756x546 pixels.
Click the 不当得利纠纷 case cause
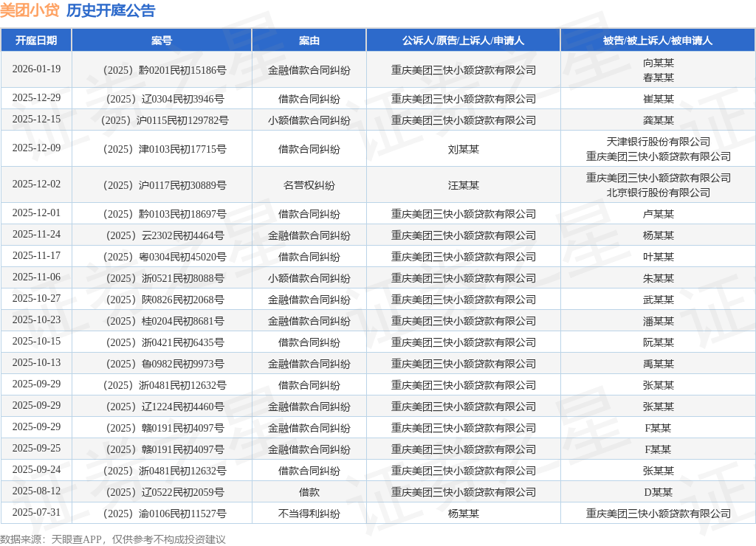pos(309,514)
